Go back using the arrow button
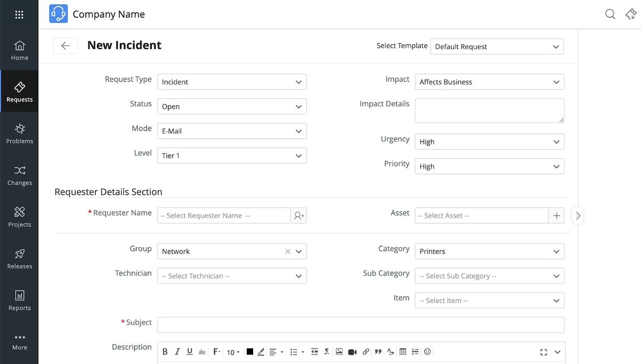 (65, 46)
